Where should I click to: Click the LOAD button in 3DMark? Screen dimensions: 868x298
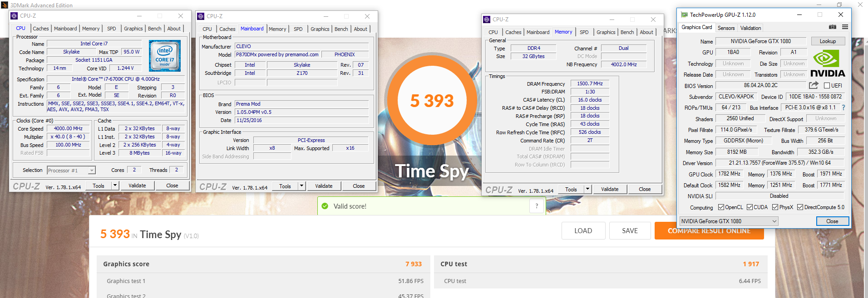coord(583,230)
